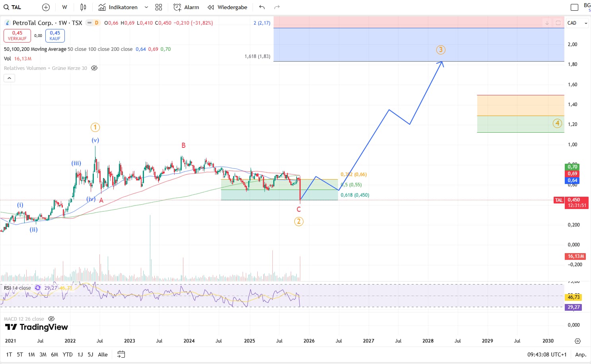591x364 pixels.
Task: Select the circled wave 2 label
Action: click(299, 221)
